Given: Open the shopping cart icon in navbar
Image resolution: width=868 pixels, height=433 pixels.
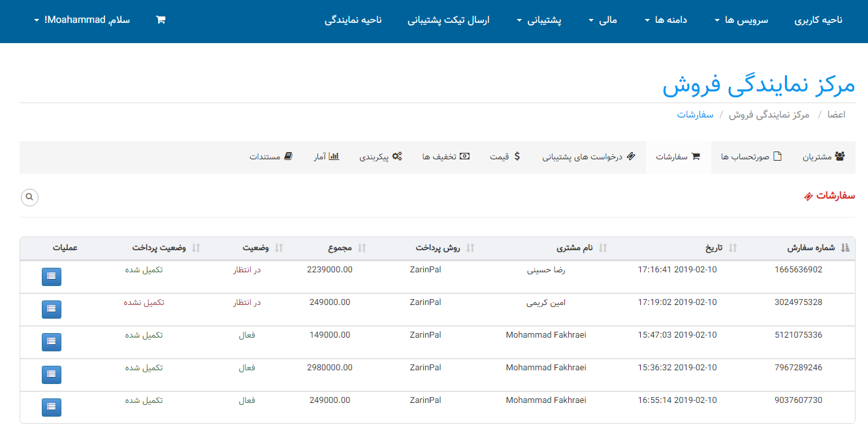Looking at the screenshot, I should (161, 20).
